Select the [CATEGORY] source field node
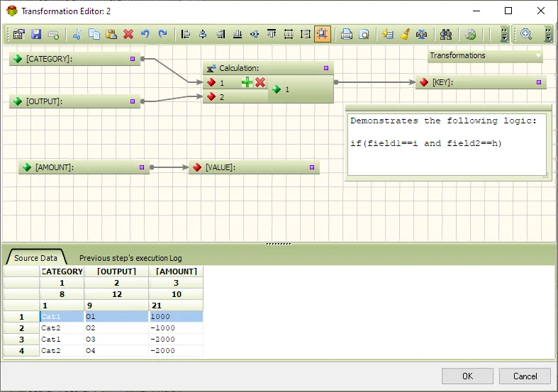Viewport: 558px width, 392px height. point(74,59)
